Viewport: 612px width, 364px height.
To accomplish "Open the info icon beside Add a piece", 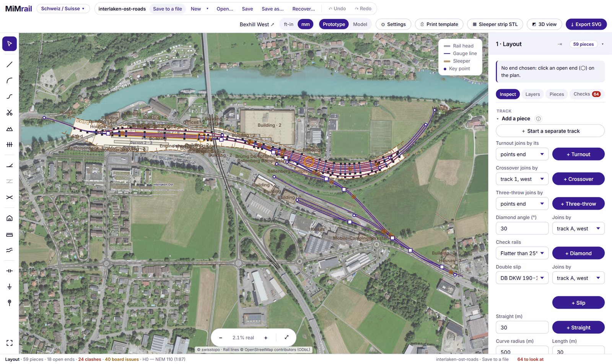I will click(x=539, y=119).
